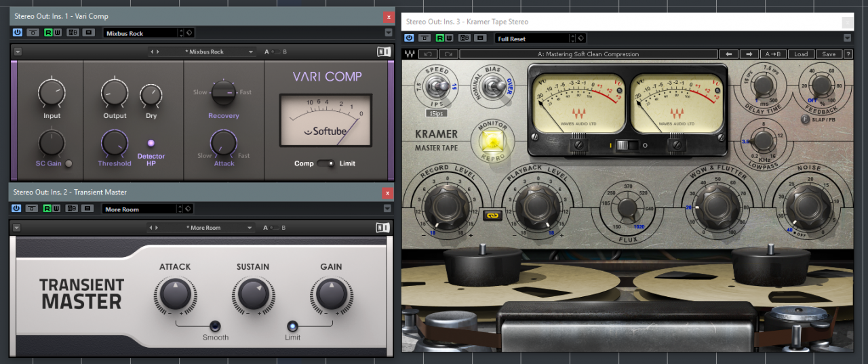Expand Kramer Tape window functions menu
This screenshot has height=364, width=868.
(x=848, y=39)
